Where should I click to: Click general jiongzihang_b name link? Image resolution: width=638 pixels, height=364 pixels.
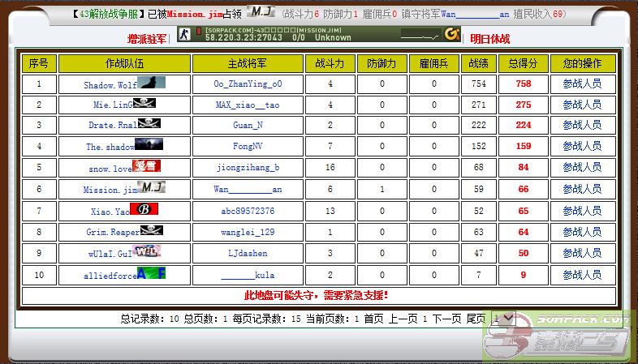coord(248,168)
